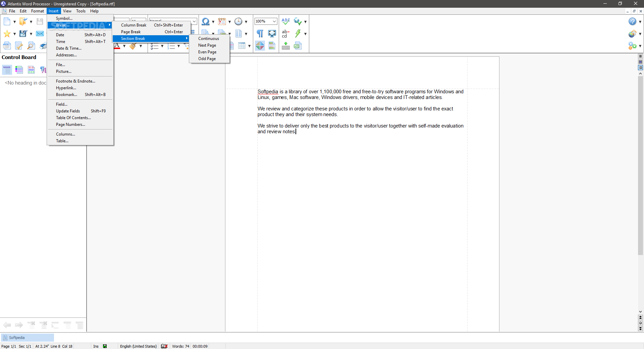644x349 pixels.
Task: Select Table Of Contents in Insert menu
Action: [73, 118]
